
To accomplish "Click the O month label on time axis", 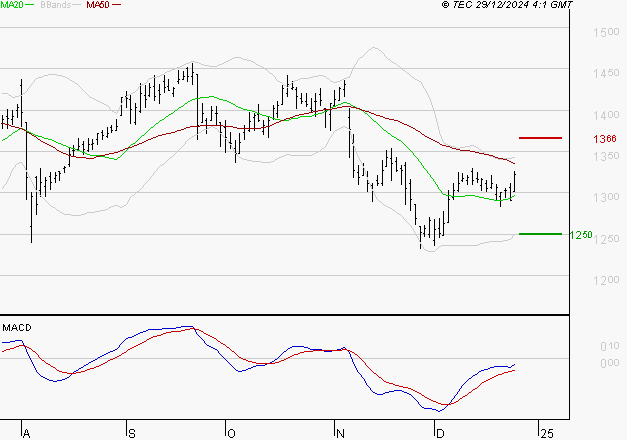I will click(231, 434).
